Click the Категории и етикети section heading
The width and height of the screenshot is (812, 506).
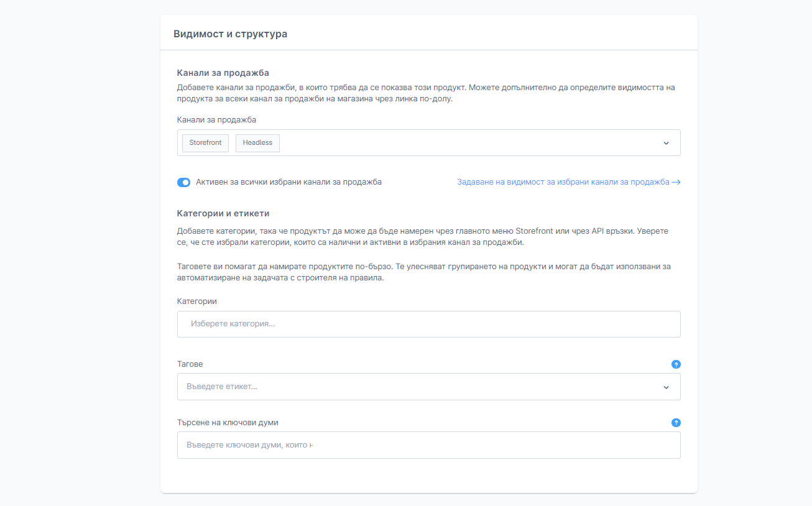click(x=223, y=213)
